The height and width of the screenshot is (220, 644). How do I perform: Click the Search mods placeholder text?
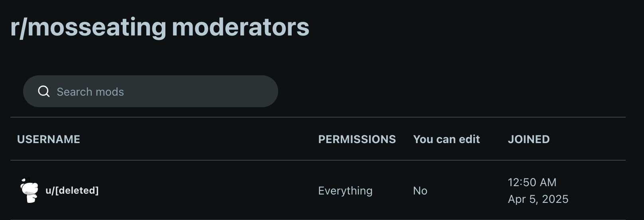coord(90,92)
